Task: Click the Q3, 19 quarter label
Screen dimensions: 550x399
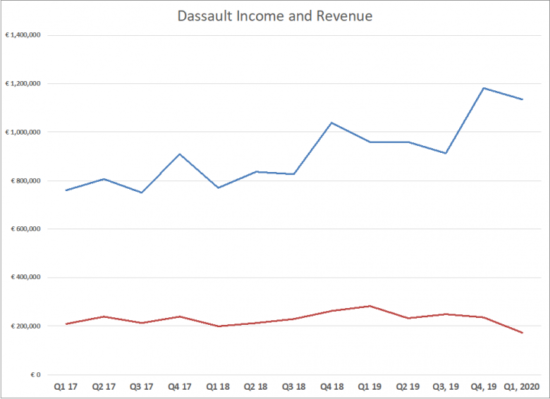Action: (x=446, y=387)
